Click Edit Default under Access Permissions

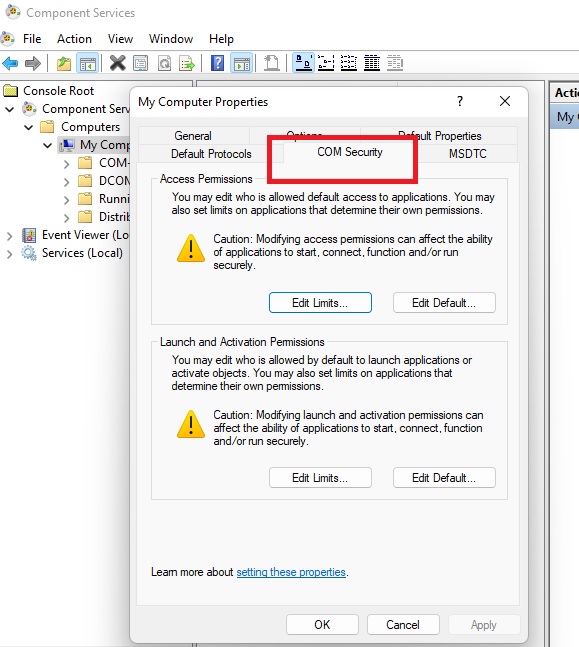444,303
